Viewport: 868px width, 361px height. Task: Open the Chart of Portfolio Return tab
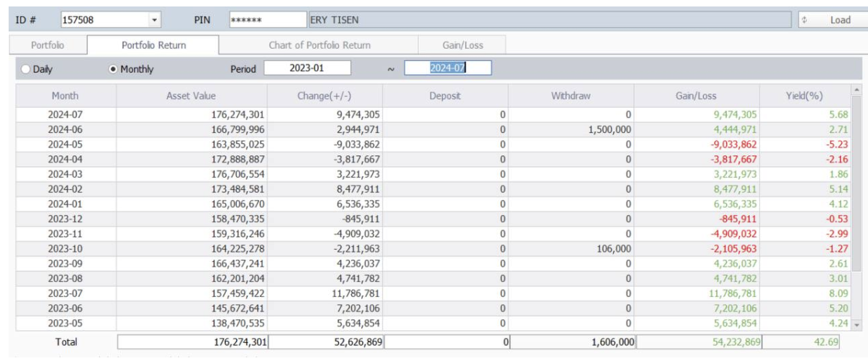click(x=319, y=45)
